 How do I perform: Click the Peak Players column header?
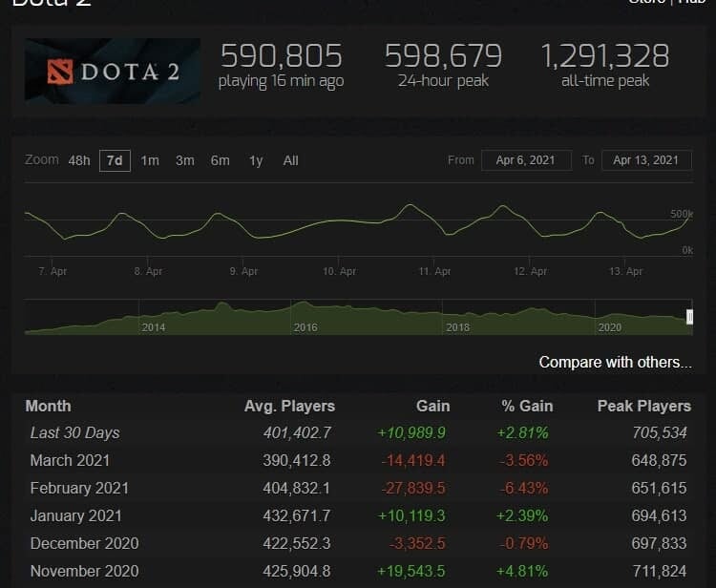pos(643,406)
